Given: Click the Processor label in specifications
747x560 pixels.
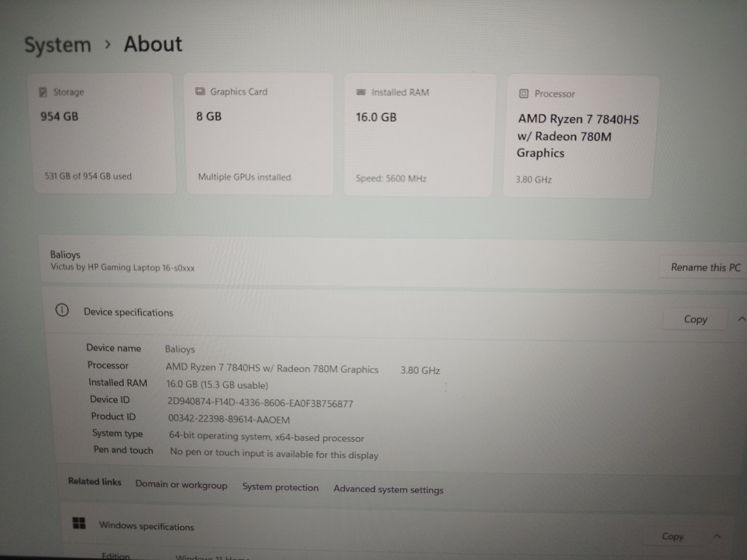Looking at the screenshot, I should click(107, 365).
